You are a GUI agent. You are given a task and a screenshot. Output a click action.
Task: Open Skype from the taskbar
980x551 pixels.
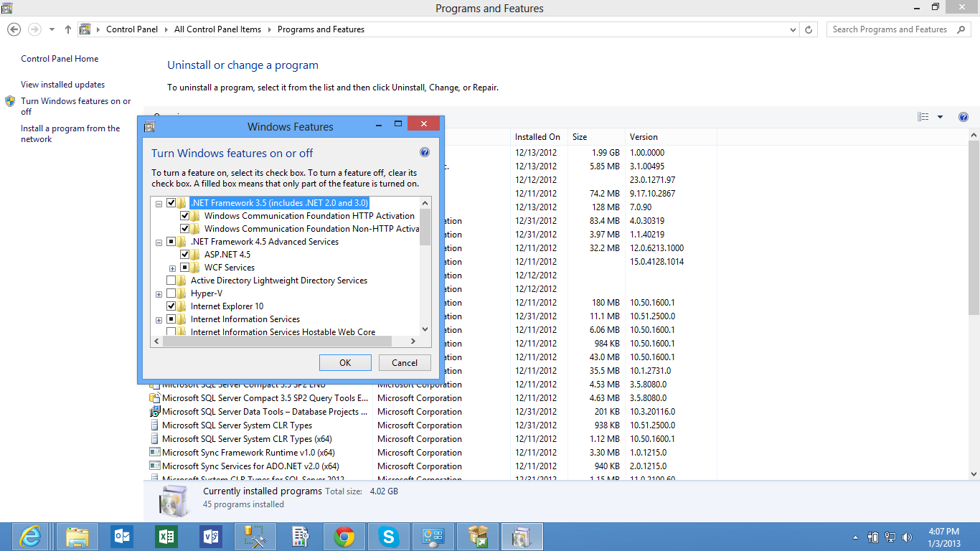point(388,536)
